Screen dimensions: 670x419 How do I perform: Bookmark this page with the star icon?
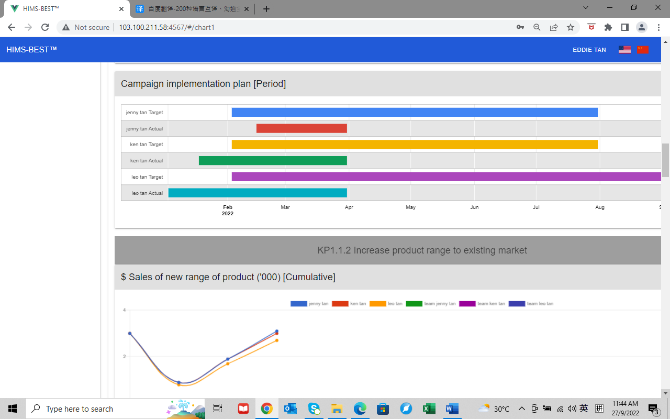pos(571,27)
